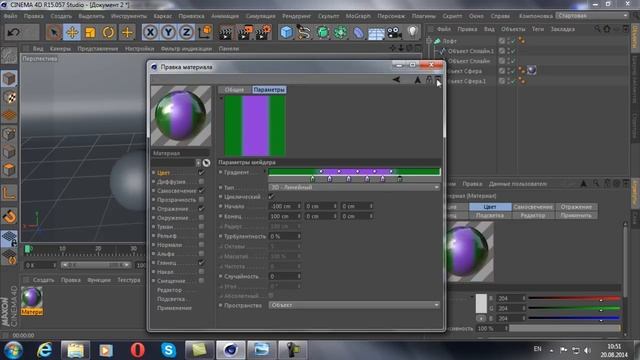Click the Axis mode L-shaped icon in sidebar

point(9,193)
